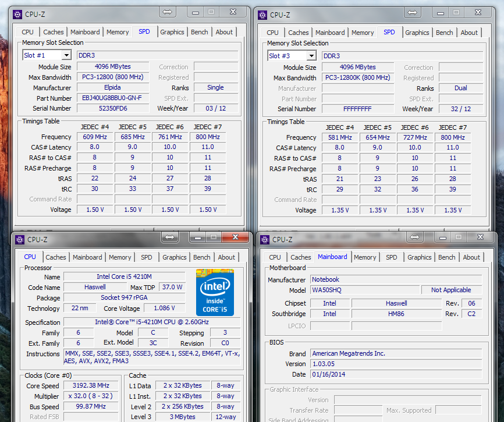Screen dimensions: 504x422
Task: Open the Bench tab in the Slot #3 window
Action: pos(444,33)
